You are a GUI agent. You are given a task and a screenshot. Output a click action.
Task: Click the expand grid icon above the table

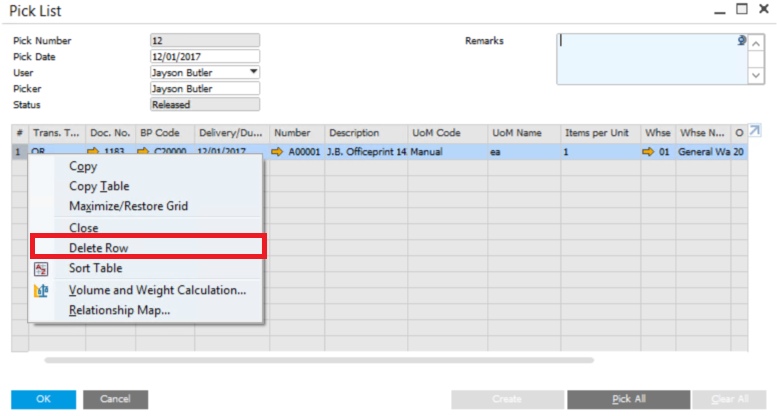(755, 131)
